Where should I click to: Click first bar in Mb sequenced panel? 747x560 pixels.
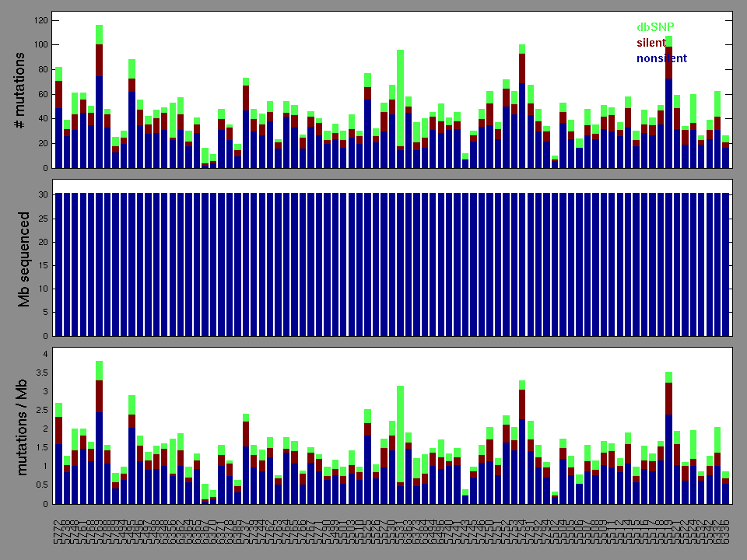point(59,264)
